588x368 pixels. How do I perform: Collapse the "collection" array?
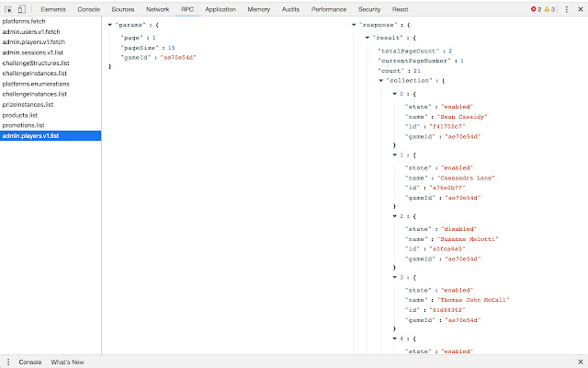coord(380,80)
